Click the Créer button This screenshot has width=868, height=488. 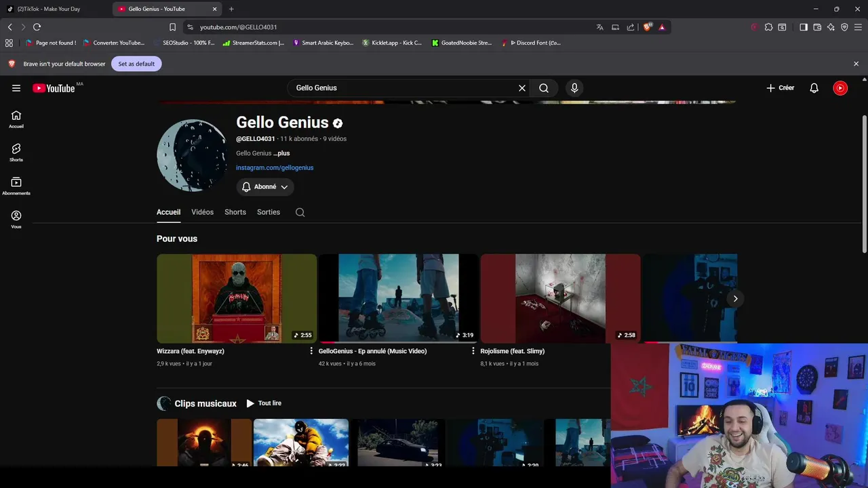[x=781, y=88]
